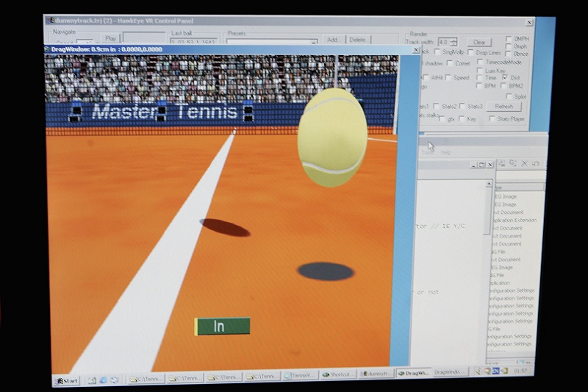Switch to the Shortcut taskbar item

(x=338, y=374)
